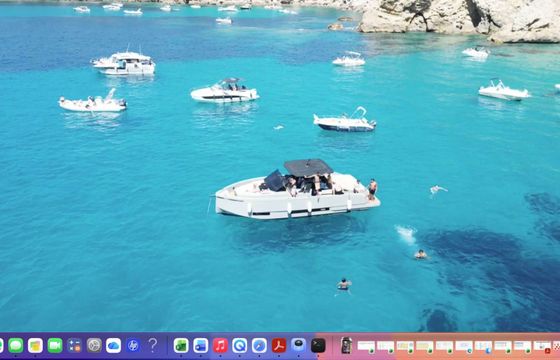
Task: Click the question mark icon in Dock
Action: [x=152, y=346]
